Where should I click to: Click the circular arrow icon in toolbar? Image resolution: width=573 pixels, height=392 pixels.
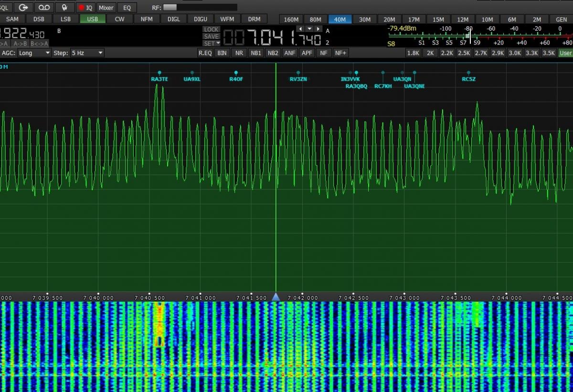23,8
